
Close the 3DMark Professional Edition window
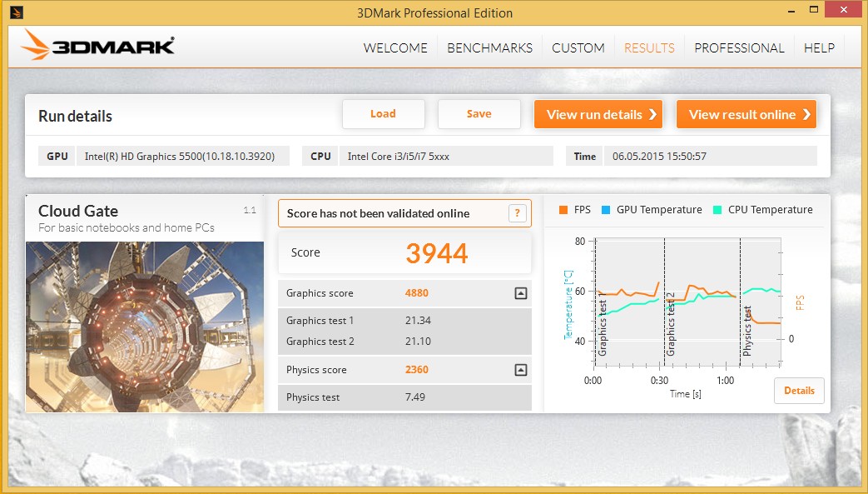[x=844, y=9]
